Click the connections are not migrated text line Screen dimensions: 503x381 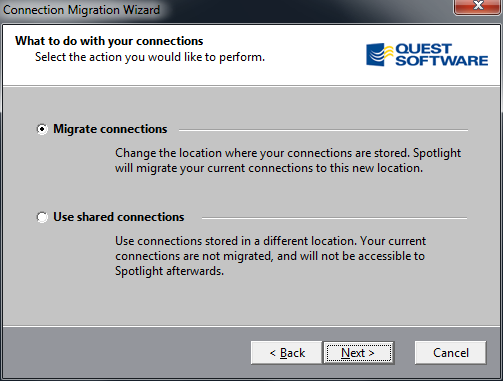pyautogui.click(x=270, y=256)
